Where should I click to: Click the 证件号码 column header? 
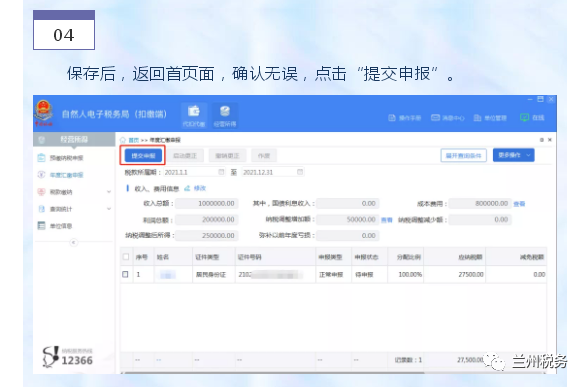[x=275, y=257]
